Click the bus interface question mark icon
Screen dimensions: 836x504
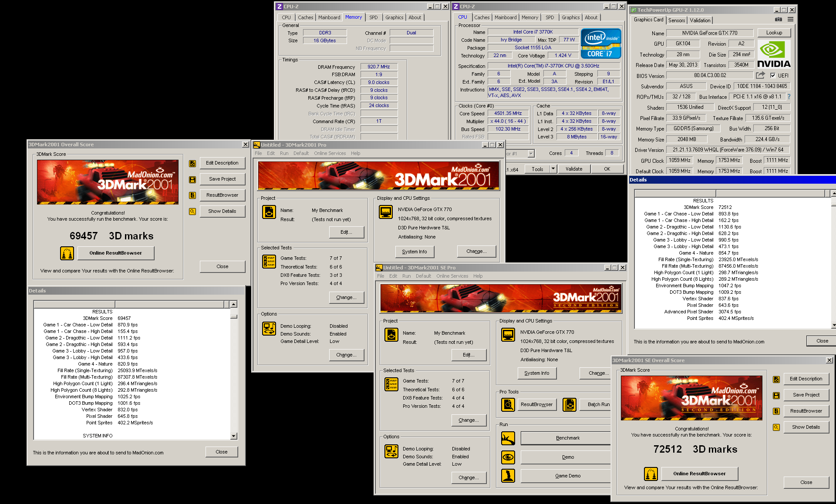point(789,97)
